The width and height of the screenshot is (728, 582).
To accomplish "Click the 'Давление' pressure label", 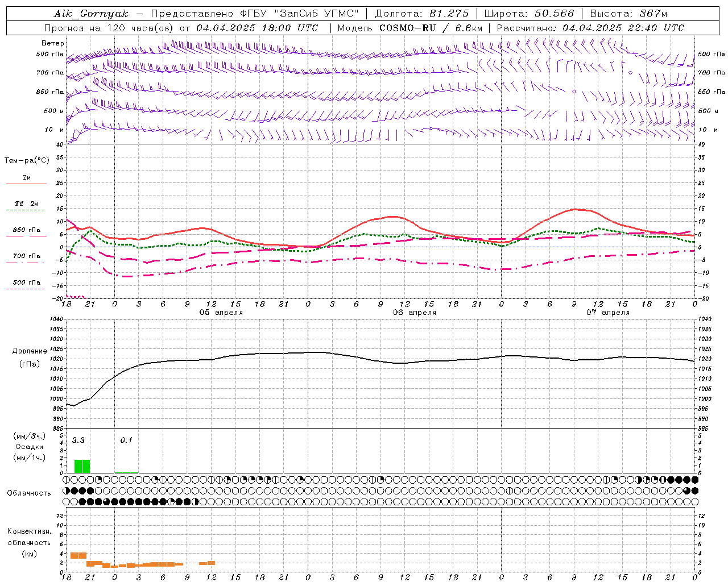I will (x=30, y=351).
